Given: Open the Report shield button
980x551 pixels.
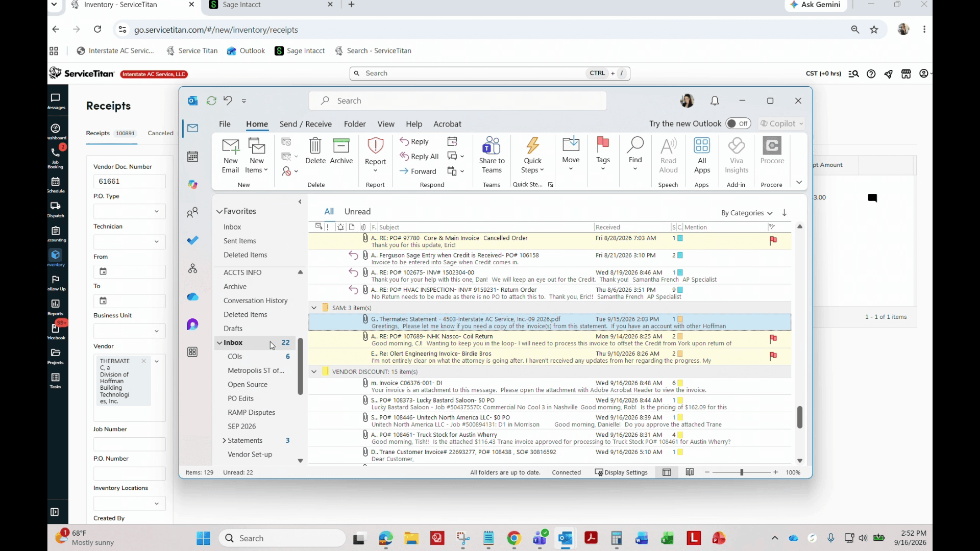Looking at the screenshot, I should [375, 155].
